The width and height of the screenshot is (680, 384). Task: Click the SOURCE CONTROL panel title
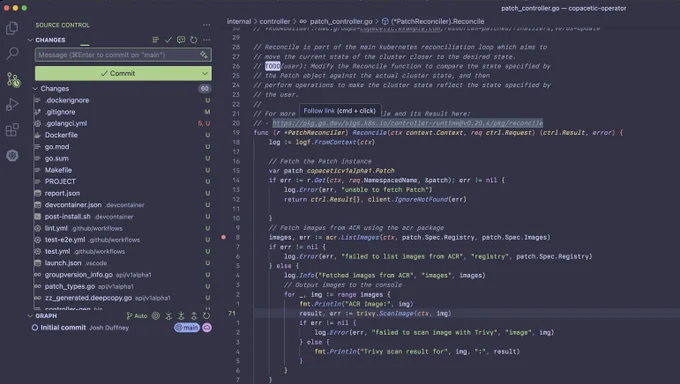click(x=62, y=25)
